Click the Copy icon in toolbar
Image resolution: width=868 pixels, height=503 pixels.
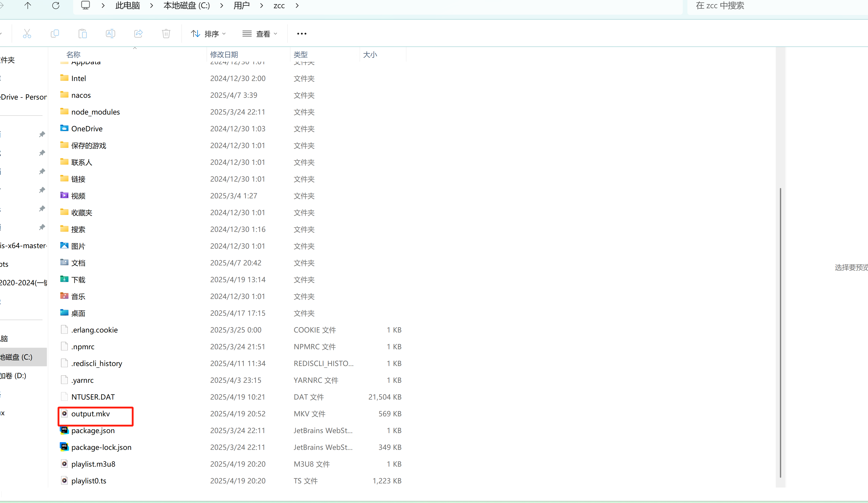55,34
